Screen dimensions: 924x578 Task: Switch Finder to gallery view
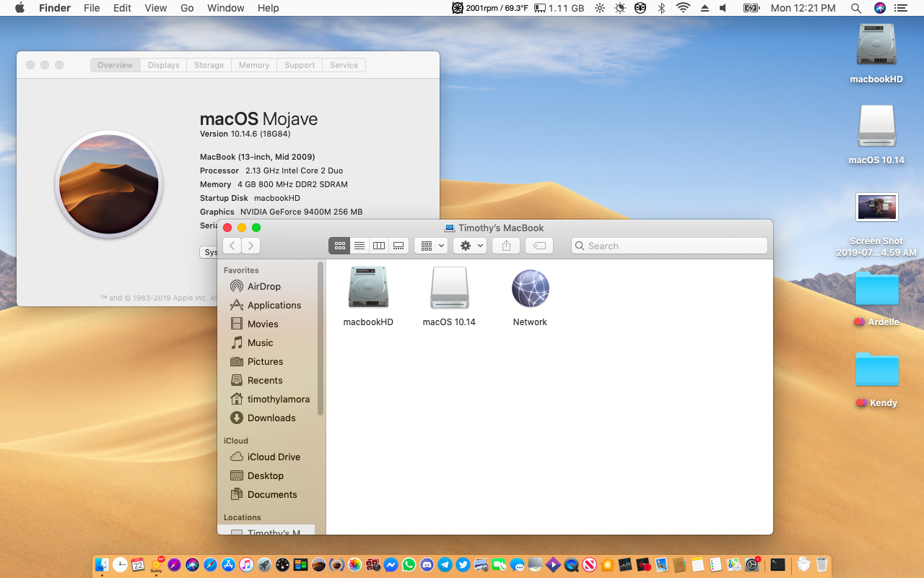point(398,246)
